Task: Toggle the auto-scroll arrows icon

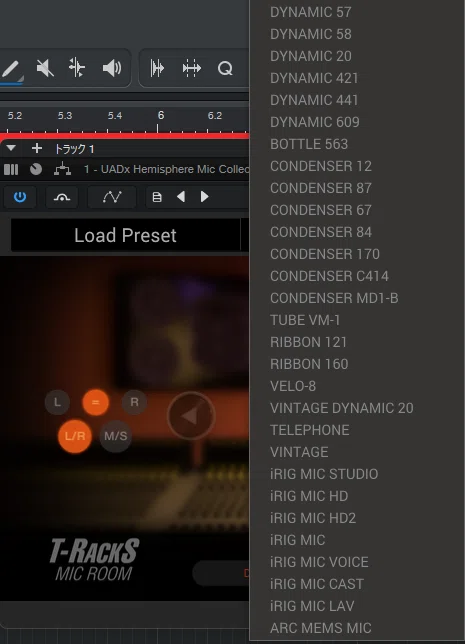Action: [x=191, y=68]
